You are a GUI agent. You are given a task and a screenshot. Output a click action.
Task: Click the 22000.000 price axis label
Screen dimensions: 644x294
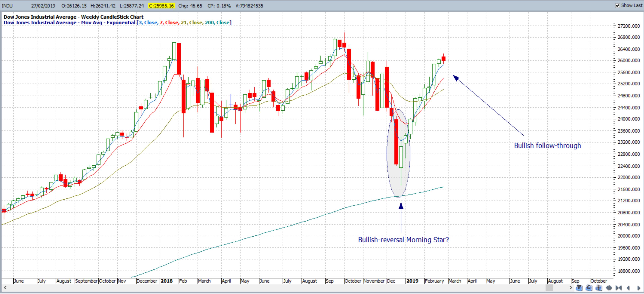[629, 177]
